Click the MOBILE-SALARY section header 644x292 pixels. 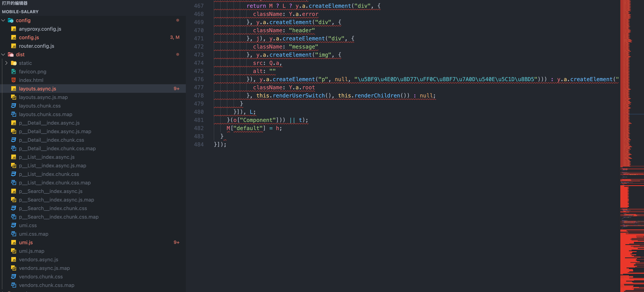coord(20,11)
